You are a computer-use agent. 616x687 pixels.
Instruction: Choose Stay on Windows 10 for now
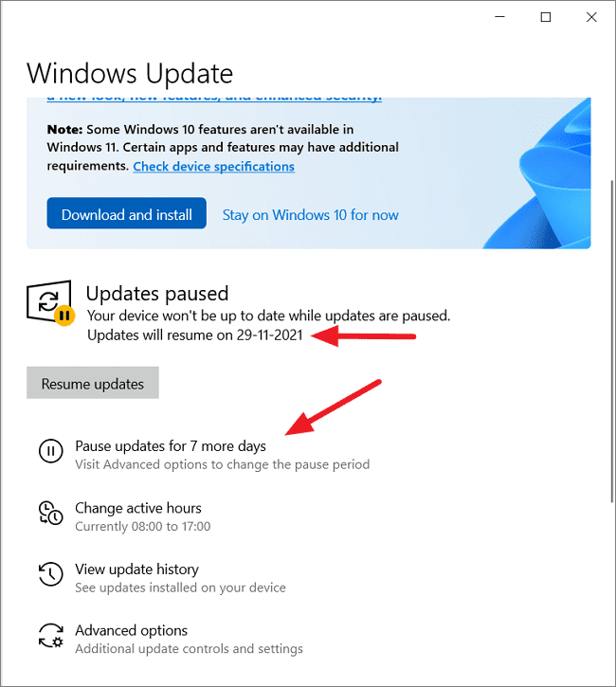click(x=311, y=215)
